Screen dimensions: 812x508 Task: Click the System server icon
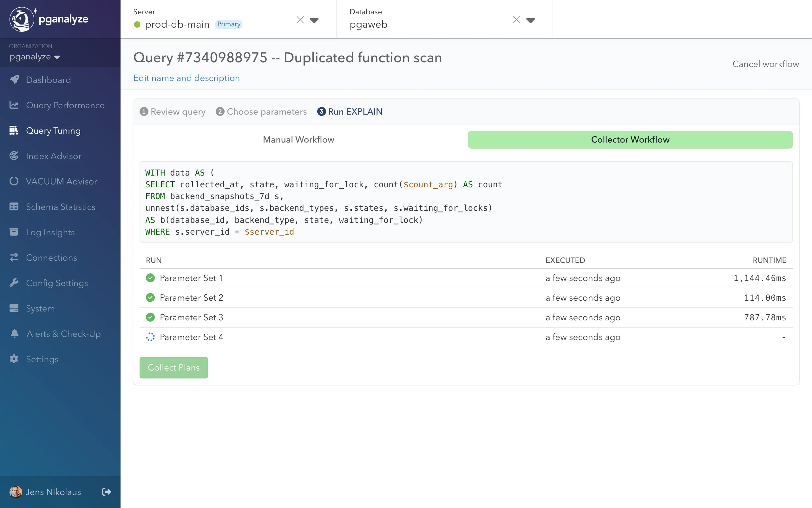click(14, 308)
